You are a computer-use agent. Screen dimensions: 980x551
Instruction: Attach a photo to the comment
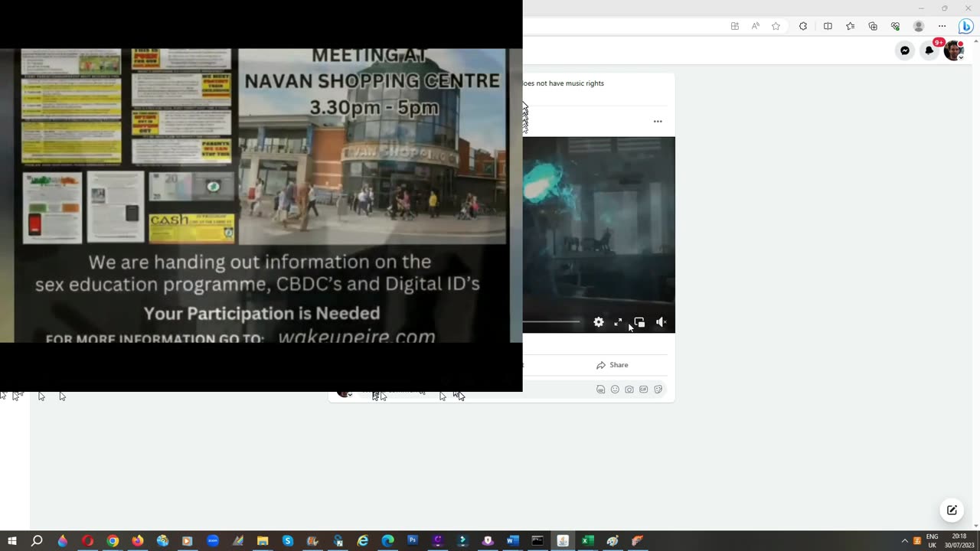click(x=629, y=390)
